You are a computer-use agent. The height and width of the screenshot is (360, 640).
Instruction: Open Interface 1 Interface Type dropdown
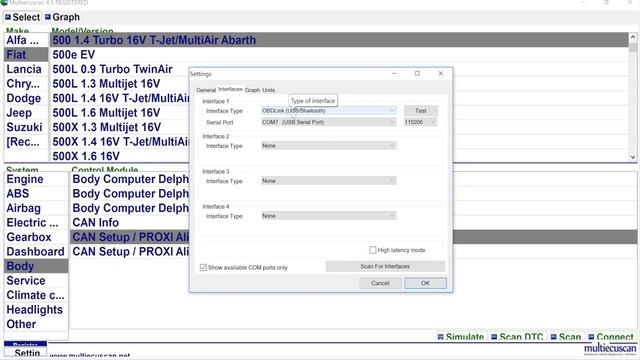(x=328, y=111)
